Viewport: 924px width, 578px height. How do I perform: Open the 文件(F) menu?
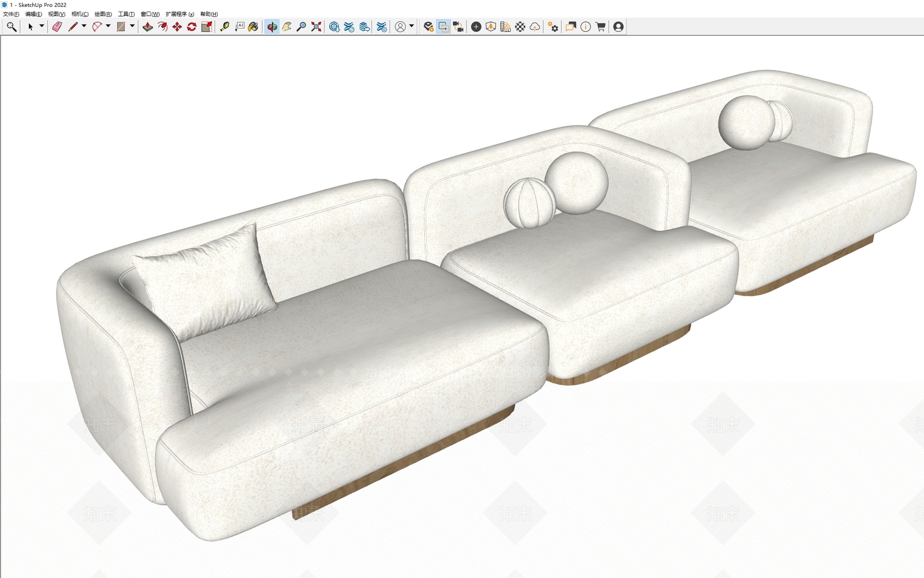[11, 14]
